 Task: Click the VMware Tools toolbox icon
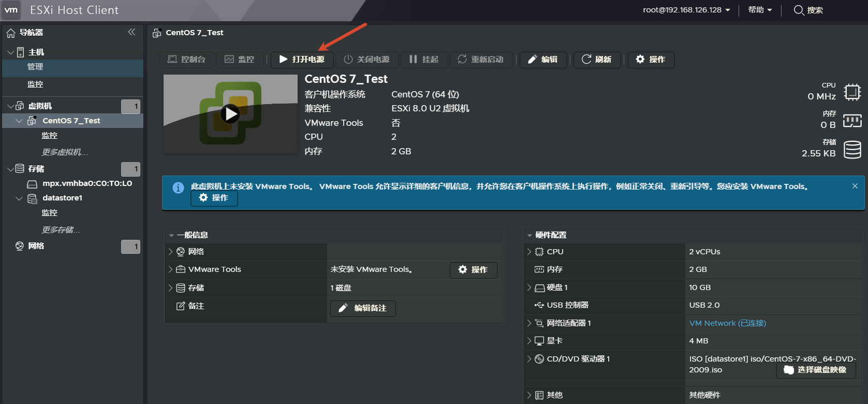181,269
